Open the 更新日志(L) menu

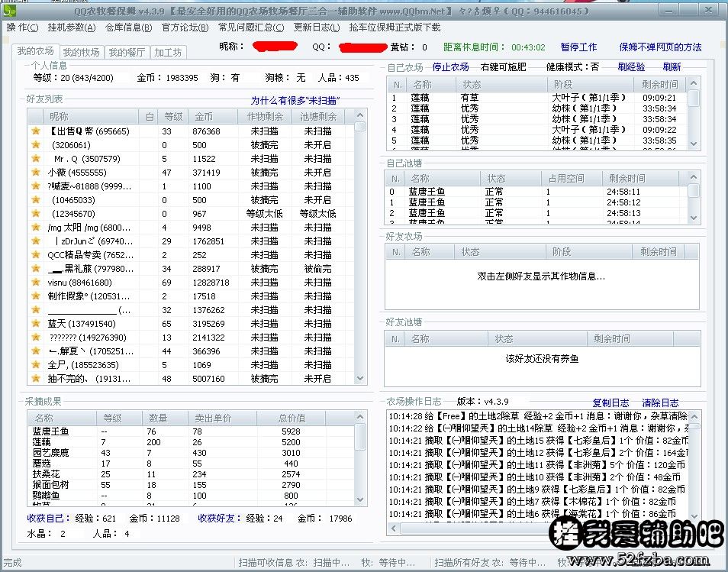[x=317, y=27]
